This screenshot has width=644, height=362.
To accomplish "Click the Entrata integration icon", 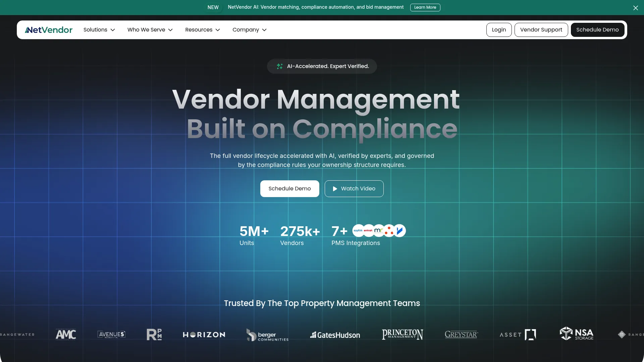I will click(x=368, y=231).
